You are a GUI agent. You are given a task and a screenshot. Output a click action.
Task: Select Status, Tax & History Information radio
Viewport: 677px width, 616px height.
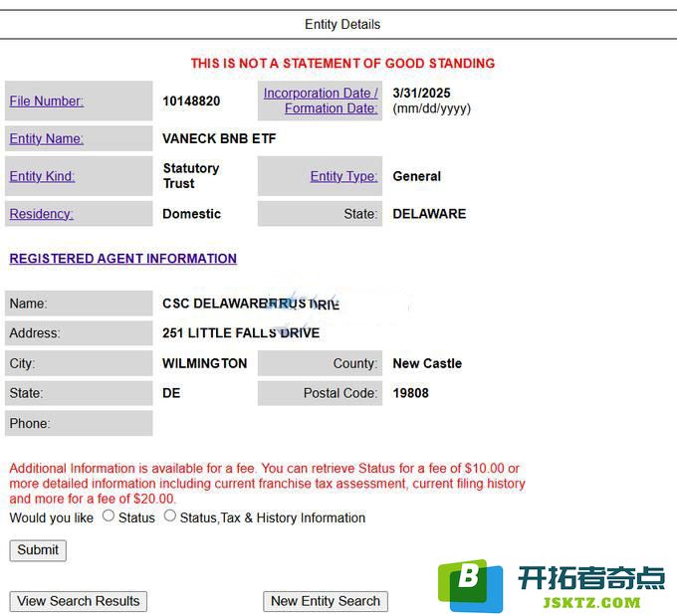170,515
